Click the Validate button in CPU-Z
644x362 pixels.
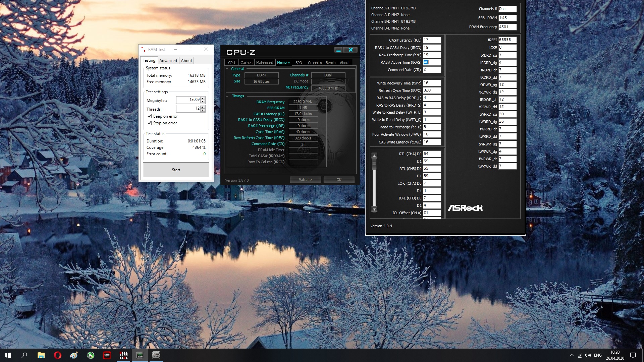(x=305, y=180)
